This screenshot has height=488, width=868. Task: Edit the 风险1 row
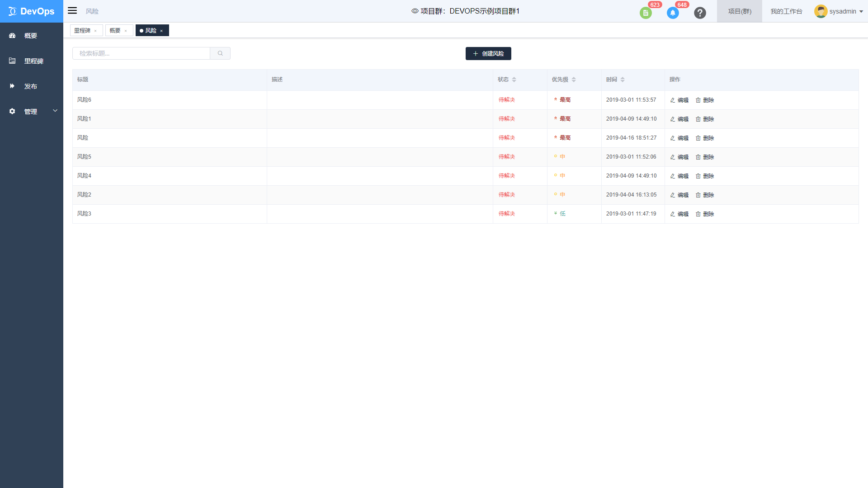[679, 119]
